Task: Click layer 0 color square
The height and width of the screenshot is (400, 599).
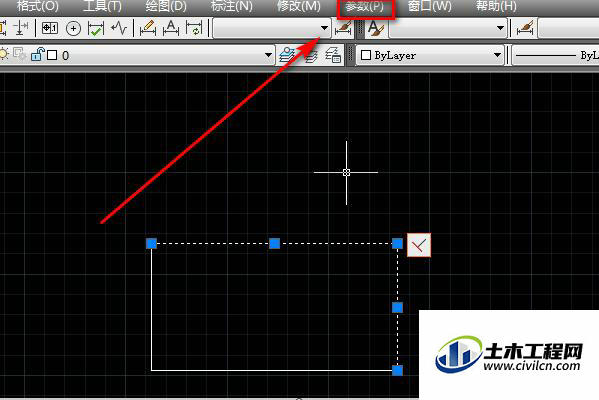Action: 52,55
